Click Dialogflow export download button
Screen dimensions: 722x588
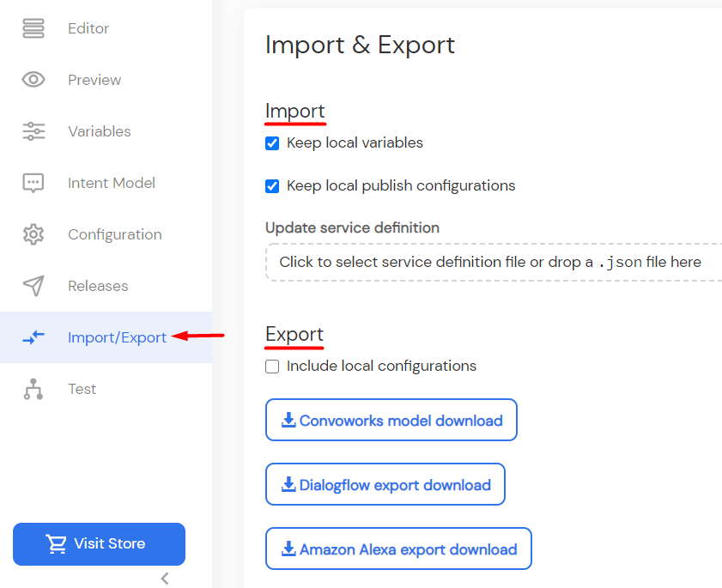385,484
